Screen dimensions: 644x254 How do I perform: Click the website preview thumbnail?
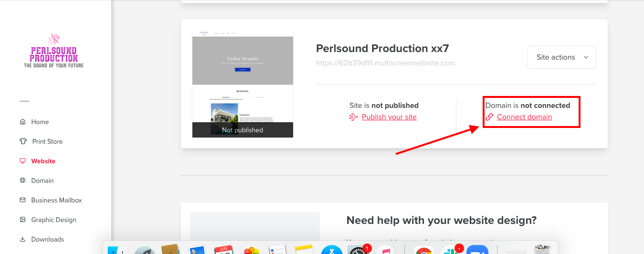pyautogui.click(x=243, y=85)
